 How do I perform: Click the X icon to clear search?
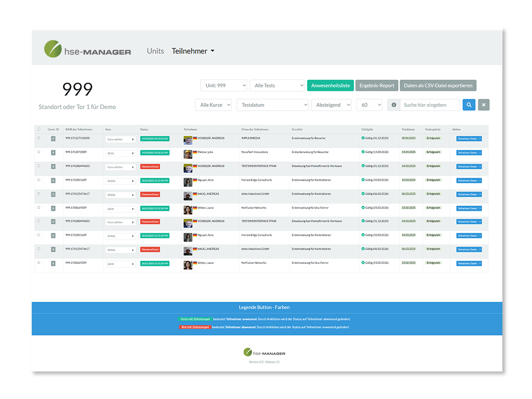tap(484, 105)
